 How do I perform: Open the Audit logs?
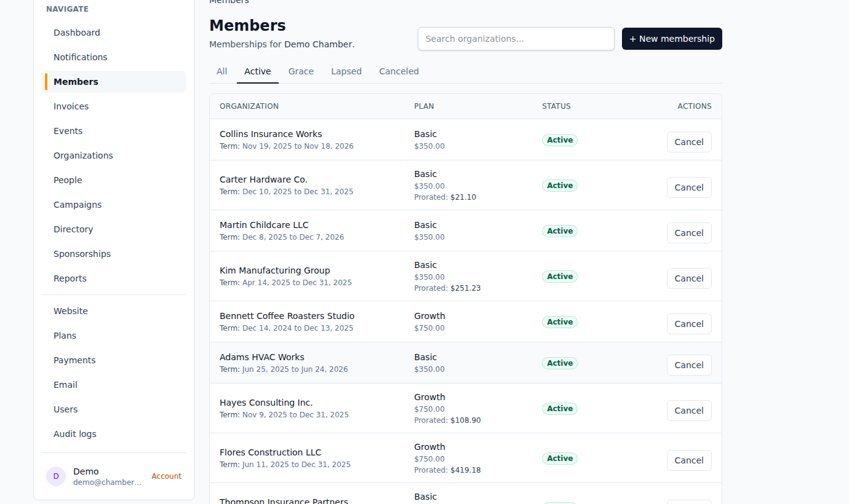point(74,433)
